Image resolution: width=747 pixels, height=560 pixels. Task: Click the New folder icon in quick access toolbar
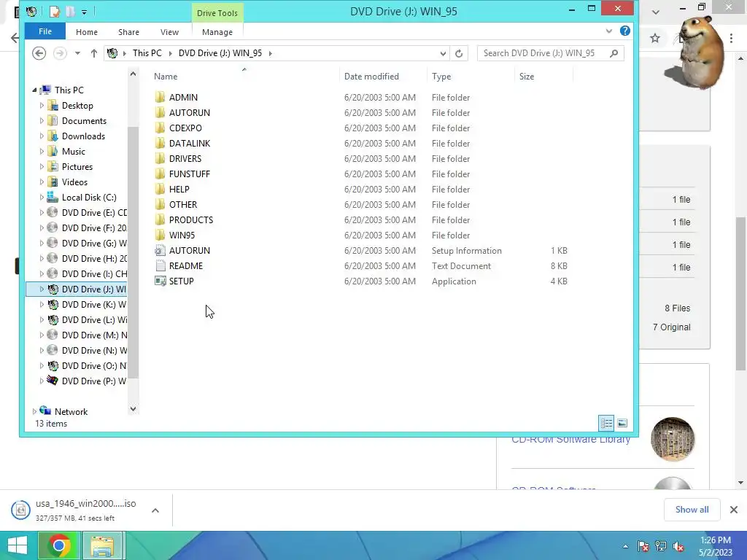pyautogui.click(x=70, y=12)
